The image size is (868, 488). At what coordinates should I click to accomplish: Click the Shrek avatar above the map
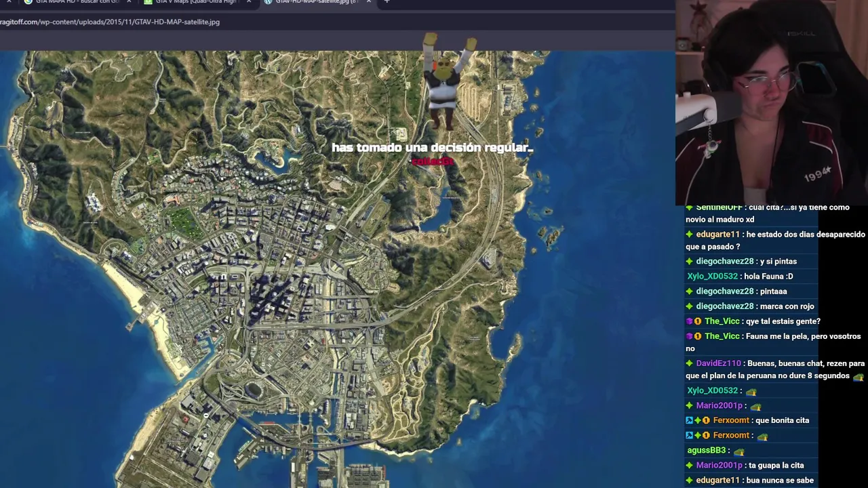click(448, 81)
